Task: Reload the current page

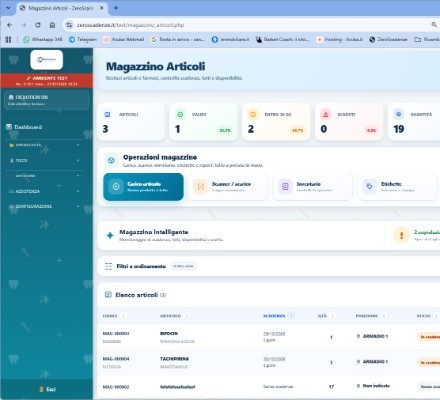Action: (x=38, y=25)
